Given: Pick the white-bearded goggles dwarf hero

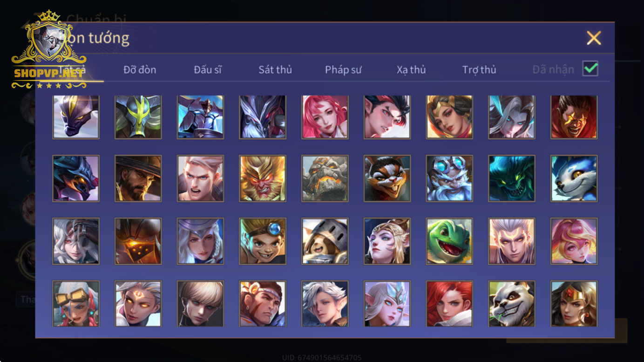Looking at the screenshot, I should (x=449, y=178).
